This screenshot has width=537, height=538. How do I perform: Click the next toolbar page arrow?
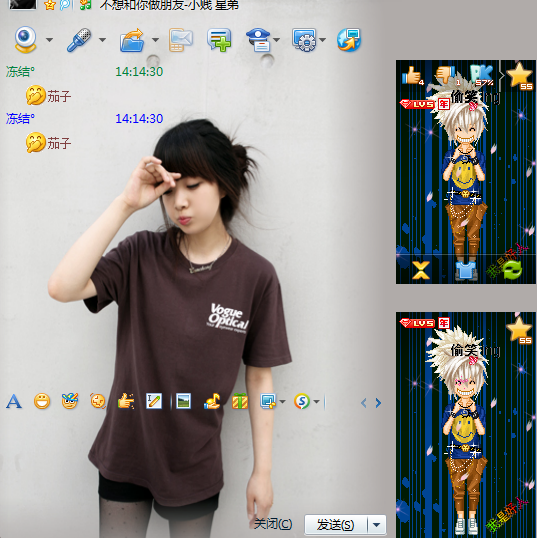click(378, 402)
